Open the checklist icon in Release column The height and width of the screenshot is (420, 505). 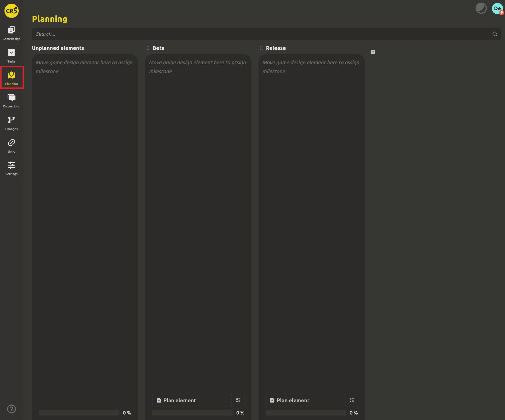[x=352, y=400]
